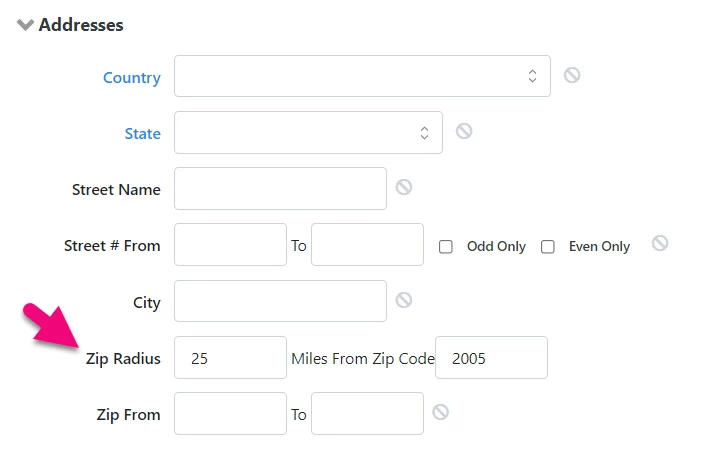
Task: Click into the City field
Action: click(280, 301)
